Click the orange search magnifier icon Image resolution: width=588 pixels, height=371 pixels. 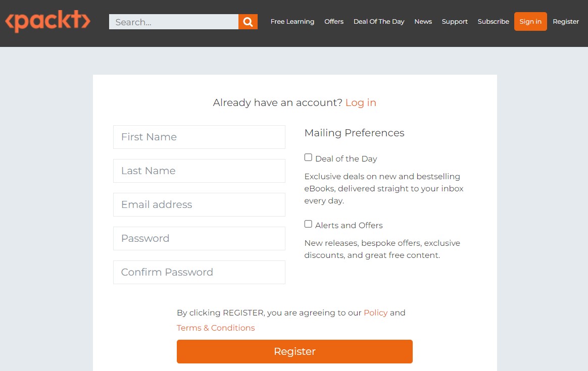(x=248, y=22)
